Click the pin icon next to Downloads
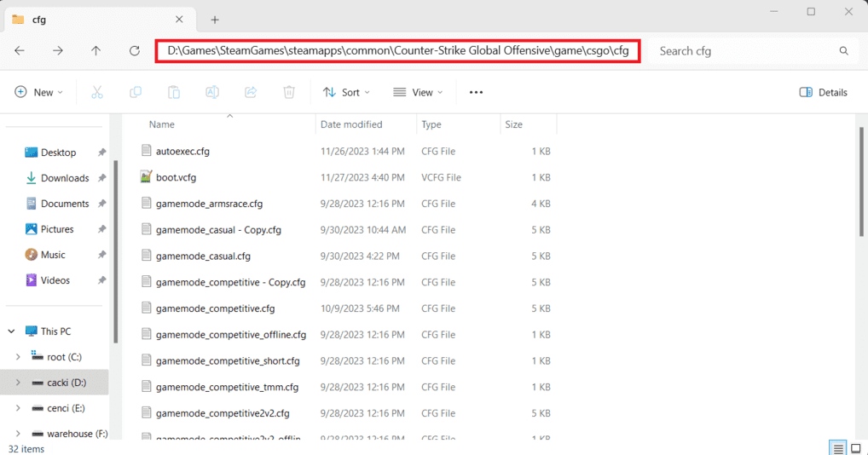Screen dimensions: 868x455 101,178
